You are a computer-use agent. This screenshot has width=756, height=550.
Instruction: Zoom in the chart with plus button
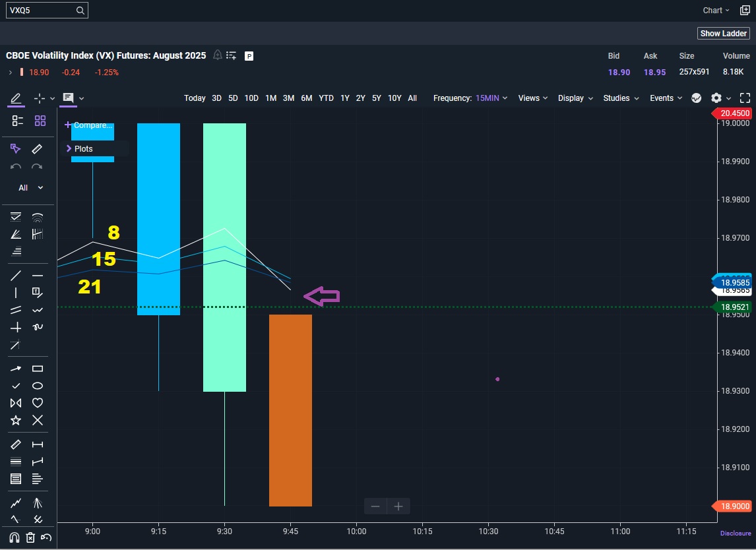(x=398, y=506)
